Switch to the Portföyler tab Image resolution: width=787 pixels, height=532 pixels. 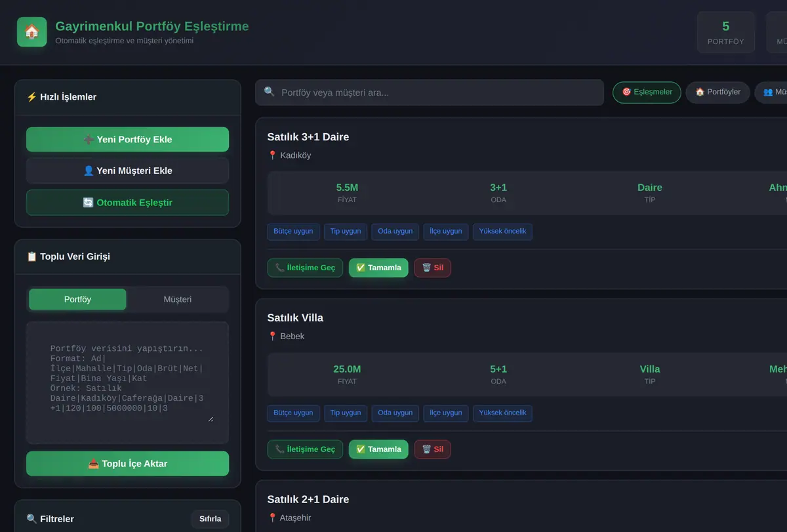[x=717, y=92]
